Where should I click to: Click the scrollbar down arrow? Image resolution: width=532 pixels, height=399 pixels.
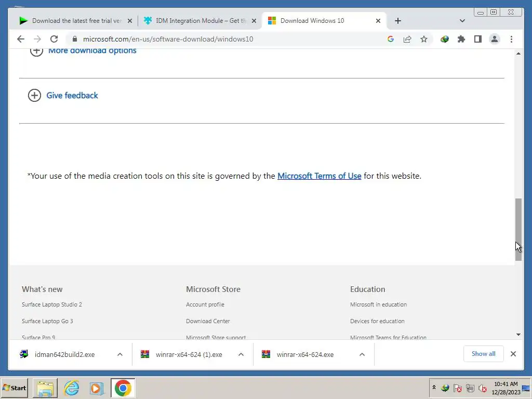click(518, 335)
